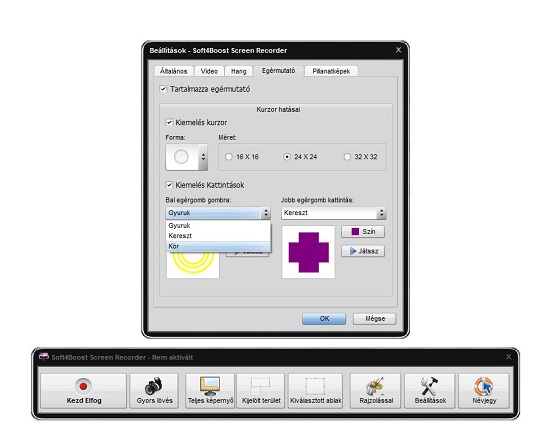Switch to the Video tab
This screenshot has width=550, height=432.
coord(209,71)
